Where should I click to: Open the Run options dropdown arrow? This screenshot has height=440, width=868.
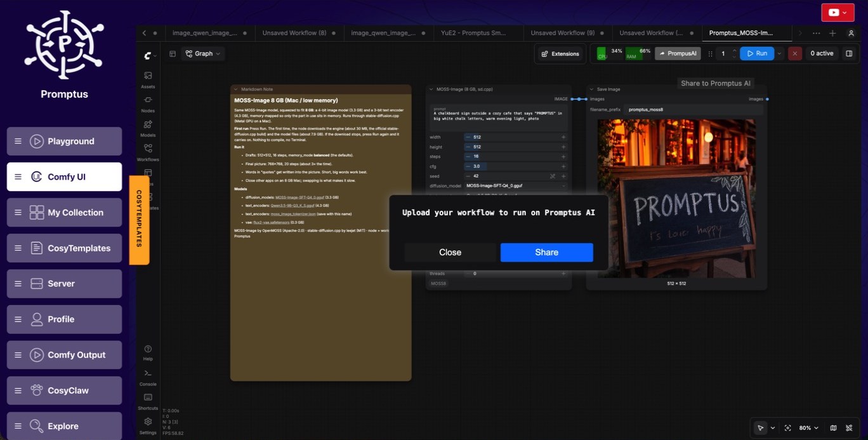(780, 53)
